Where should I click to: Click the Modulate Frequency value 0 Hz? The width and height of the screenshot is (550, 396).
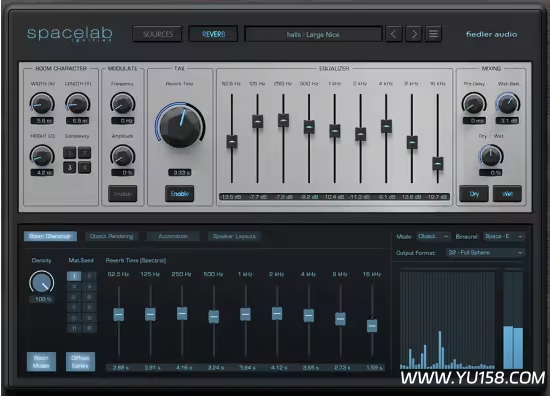pyautogui.click(x=123, y=121)
